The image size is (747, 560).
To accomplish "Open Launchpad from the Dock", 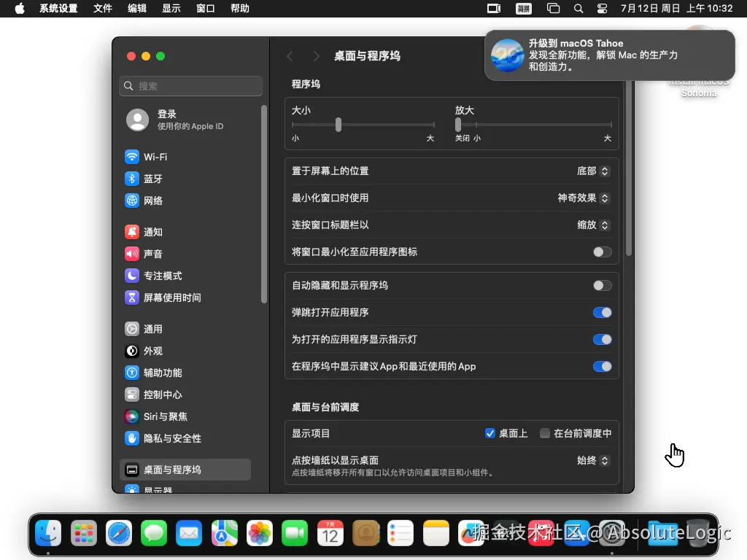I will 83,533.
